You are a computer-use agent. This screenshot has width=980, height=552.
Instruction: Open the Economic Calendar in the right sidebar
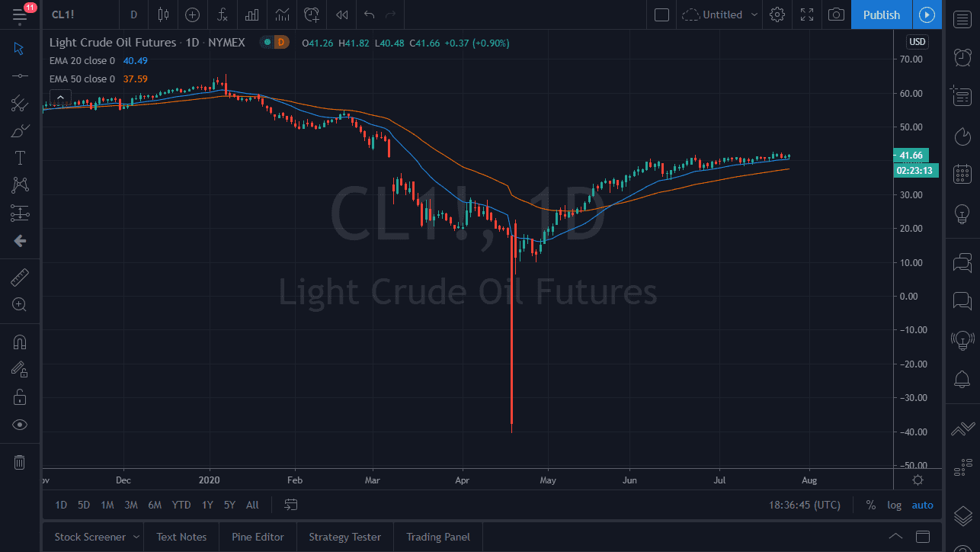[x=962, y=175]
